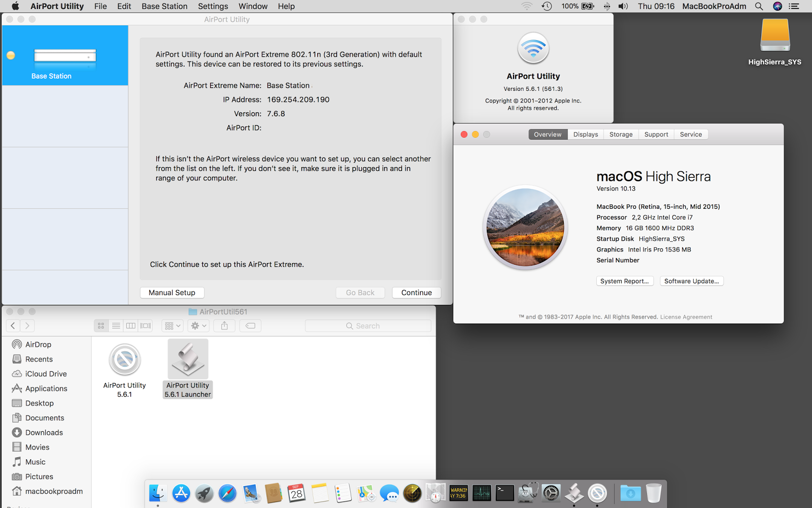
Task: Click the Finder Search field
Action: (x=368, y=326)
